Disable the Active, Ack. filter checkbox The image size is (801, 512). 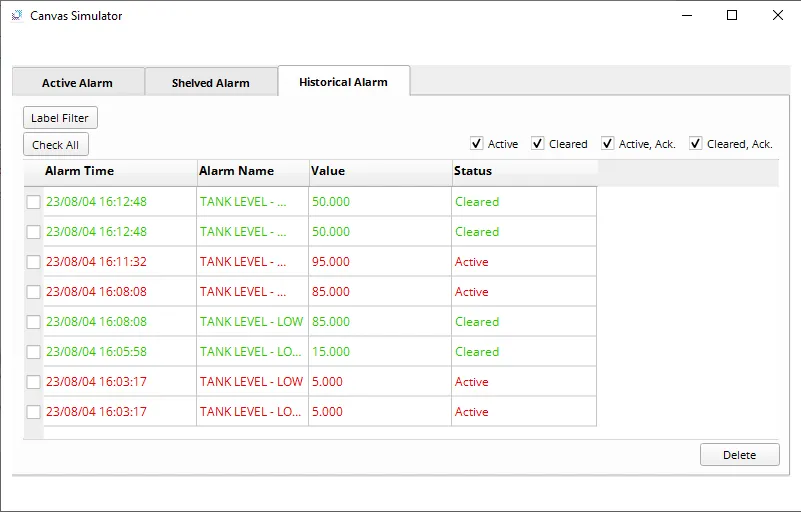point(607,144)
